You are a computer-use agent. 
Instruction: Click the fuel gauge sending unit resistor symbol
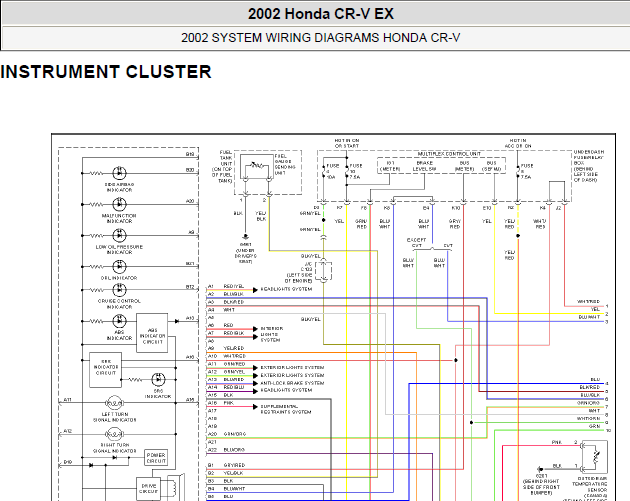click(257, 165)
